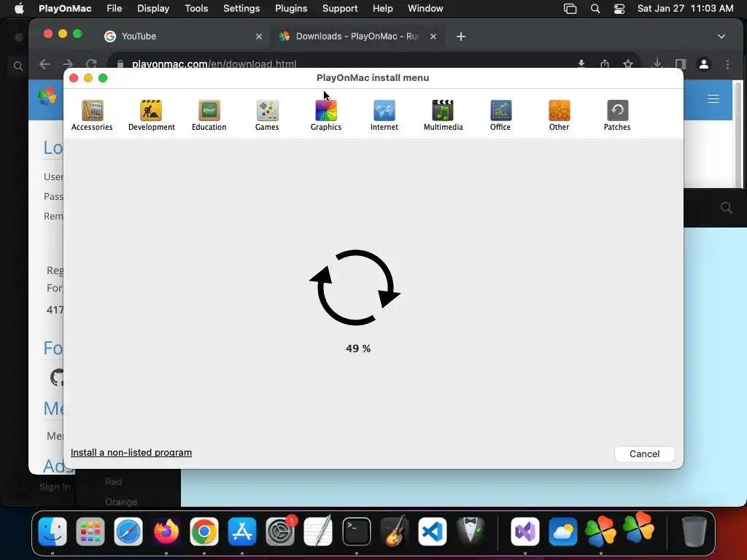Click the screen mirroring menu bar icon
Screen dimensions: 747x560
(x=570, y=9)
